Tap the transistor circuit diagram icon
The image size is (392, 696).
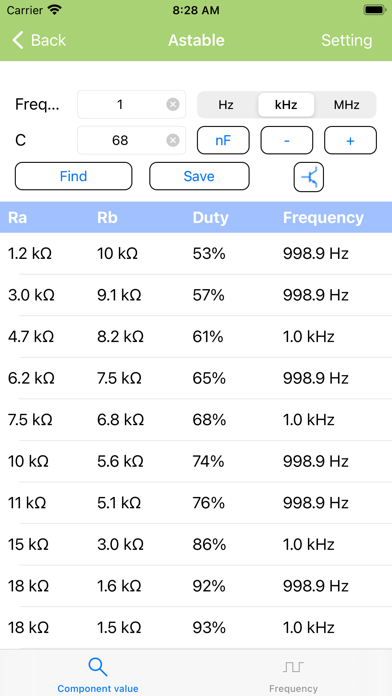tap(309, 177)
